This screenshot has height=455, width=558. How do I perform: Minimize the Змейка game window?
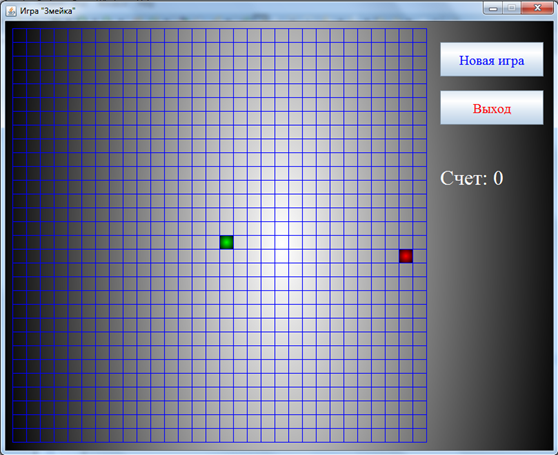click(x=493, y=8)
